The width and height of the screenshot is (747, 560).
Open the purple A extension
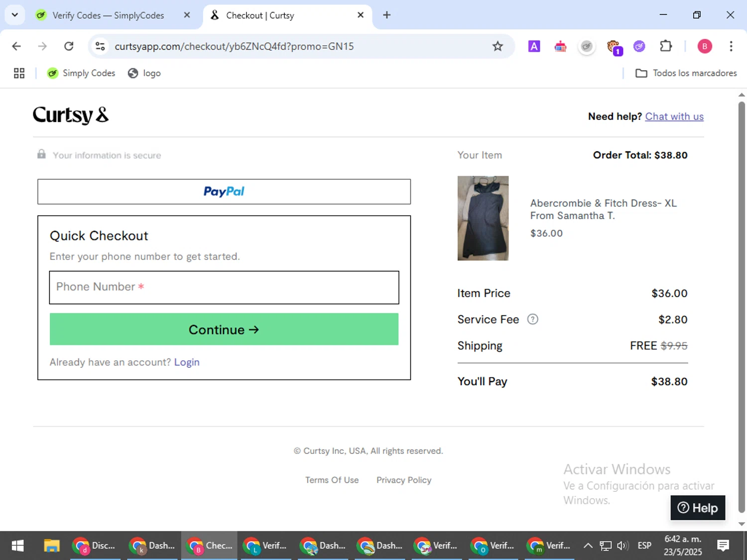534,46
